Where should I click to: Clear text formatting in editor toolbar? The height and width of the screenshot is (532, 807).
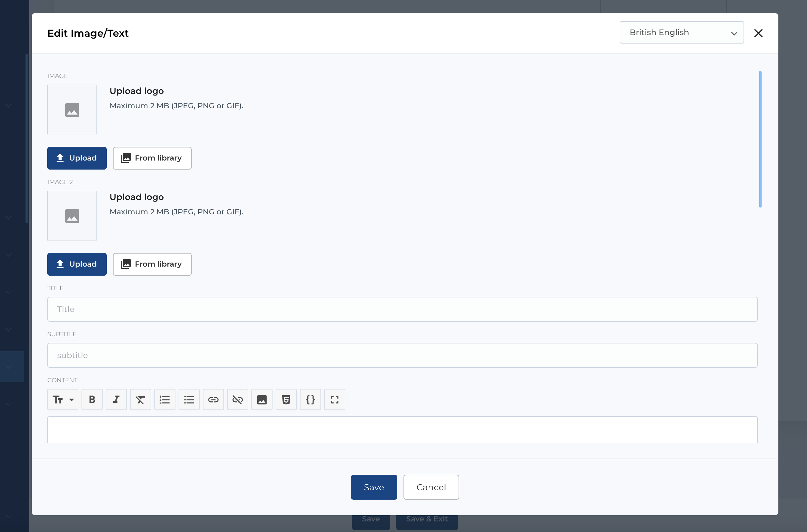(140, 399)
